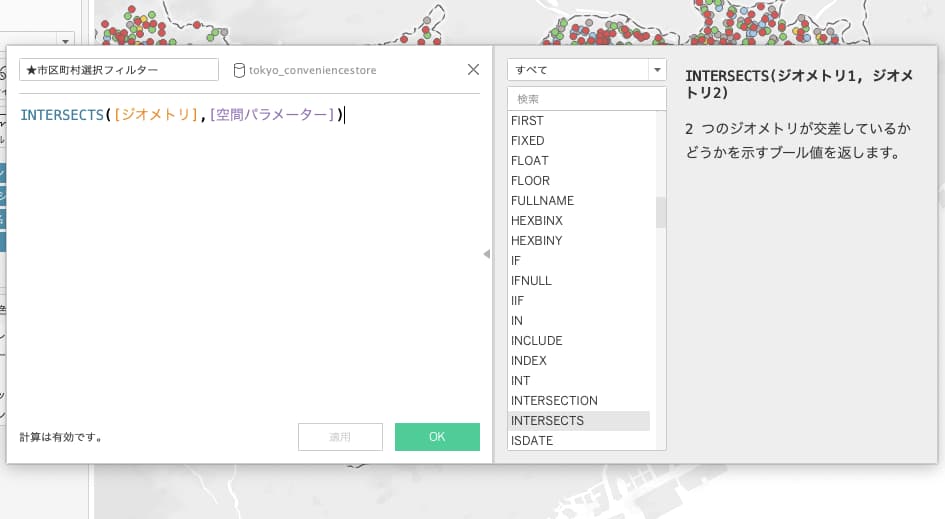The height and width of the screenshot is (519, 945).
Task: Choose the HEXBINX function
Action: 536,220
